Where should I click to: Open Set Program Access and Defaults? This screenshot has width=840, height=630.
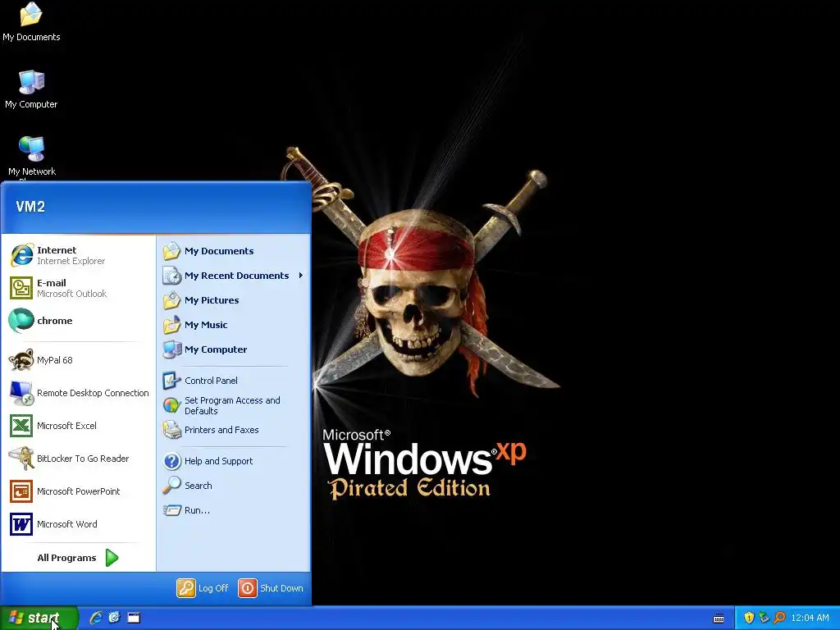234,405
